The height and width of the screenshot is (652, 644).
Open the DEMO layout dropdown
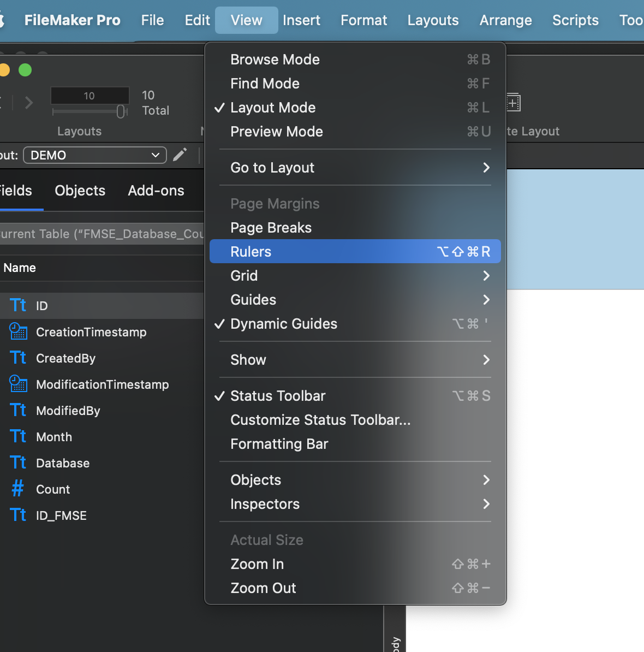pos(95,155)
